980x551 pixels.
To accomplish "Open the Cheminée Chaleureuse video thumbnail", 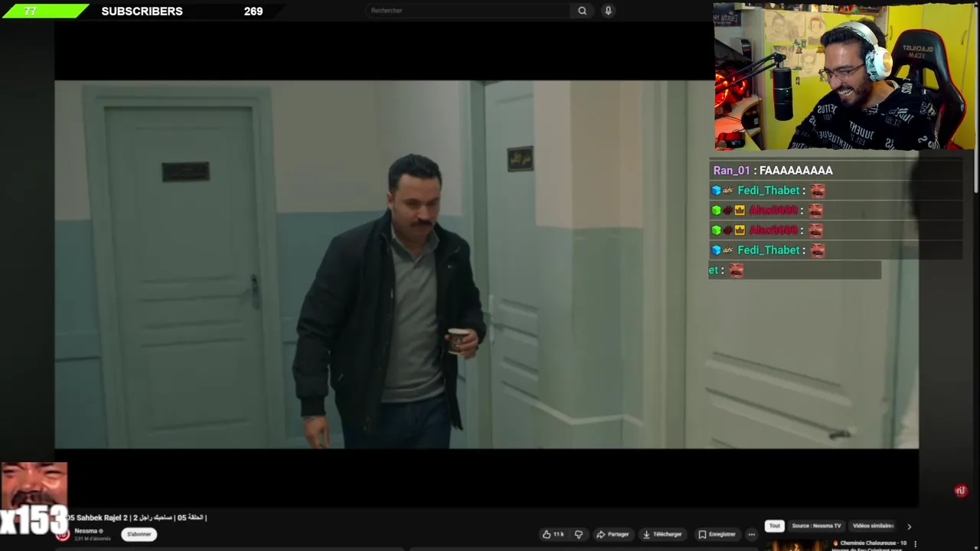I will [795, 546].
